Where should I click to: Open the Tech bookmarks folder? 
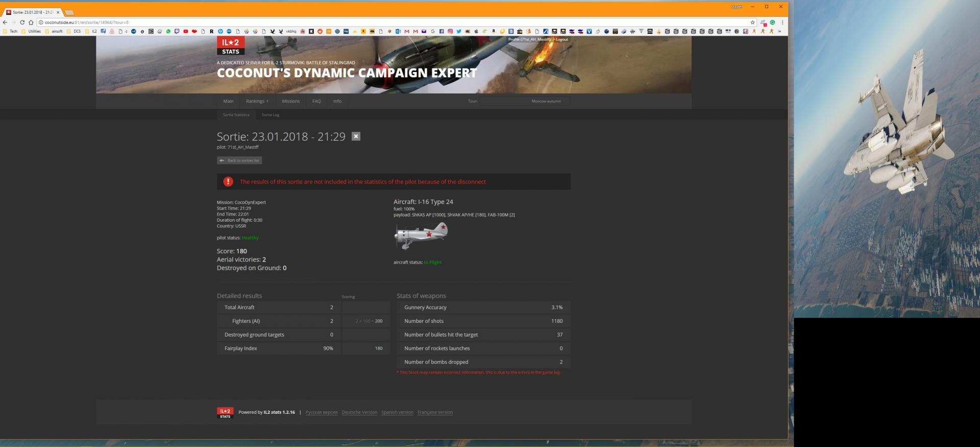pyautogui.click(x=10, y=31)
